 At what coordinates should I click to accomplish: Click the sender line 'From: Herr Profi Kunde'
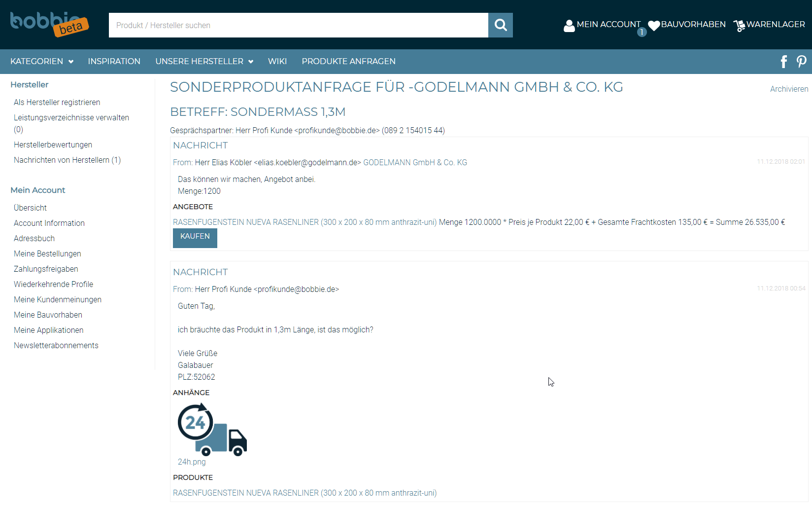(256, 289)
